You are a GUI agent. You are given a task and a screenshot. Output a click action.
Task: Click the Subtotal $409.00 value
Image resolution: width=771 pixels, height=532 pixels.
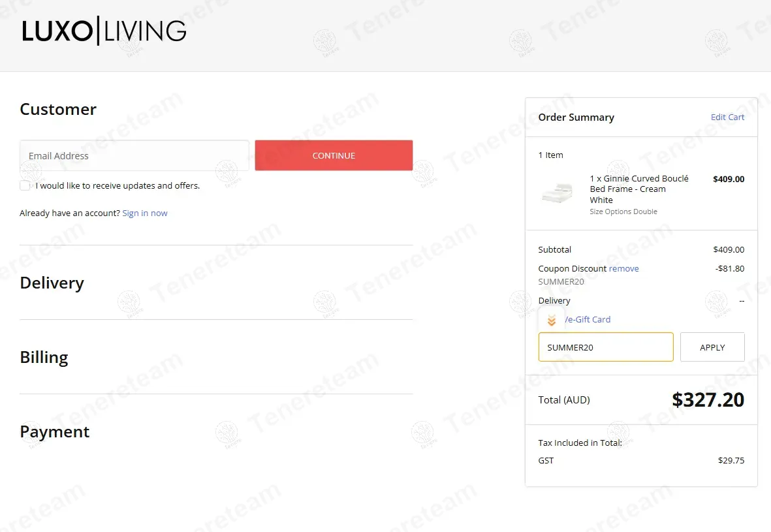pos(729,249)
